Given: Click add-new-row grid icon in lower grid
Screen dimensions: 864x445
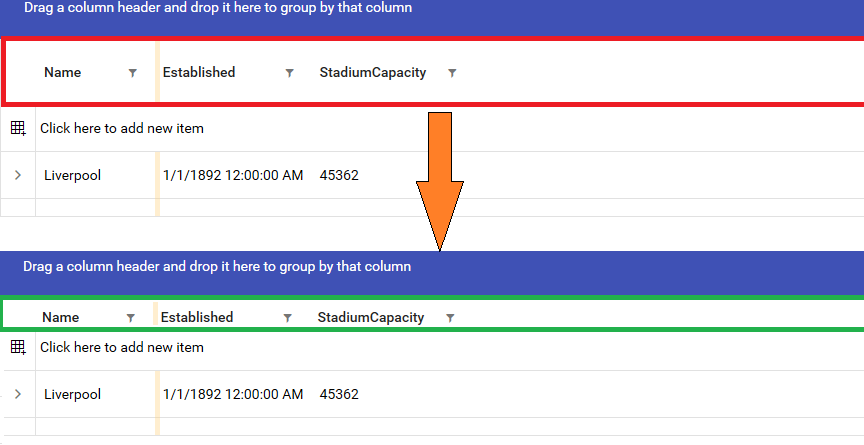Looking at the screenshot, I should pyautogui.click(x=18, y=348).
